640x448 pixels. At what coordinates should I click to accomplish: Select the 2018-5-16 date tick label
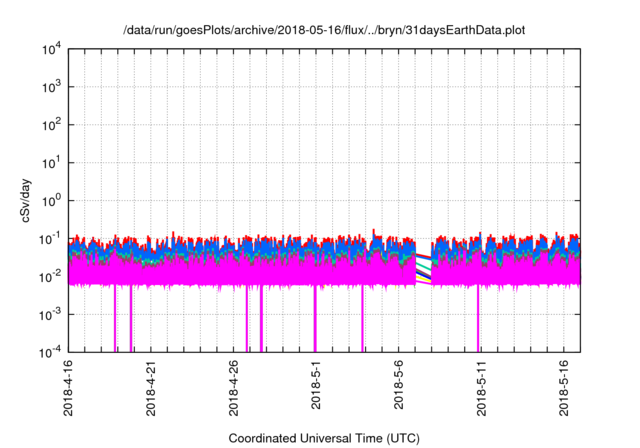(564, 388)
